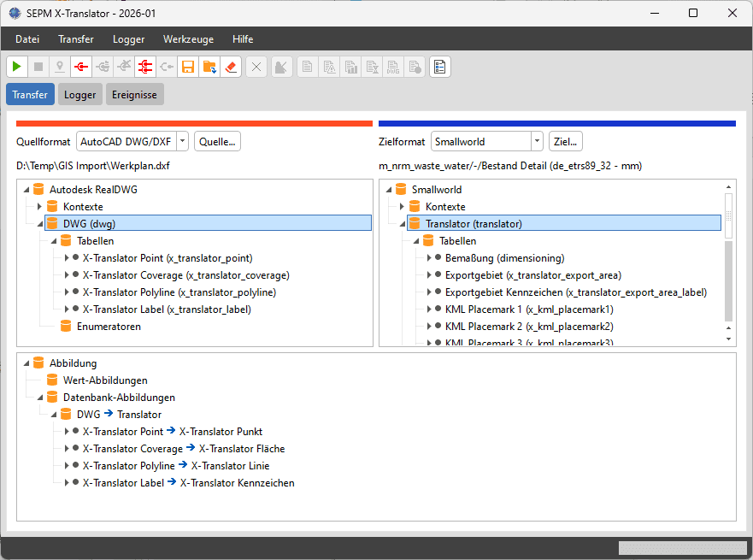Viewport: 753px width, 560px height.
Task: Expand X-Translator Polyline (x_translator_polyline) table
Action: coord(67,292)
